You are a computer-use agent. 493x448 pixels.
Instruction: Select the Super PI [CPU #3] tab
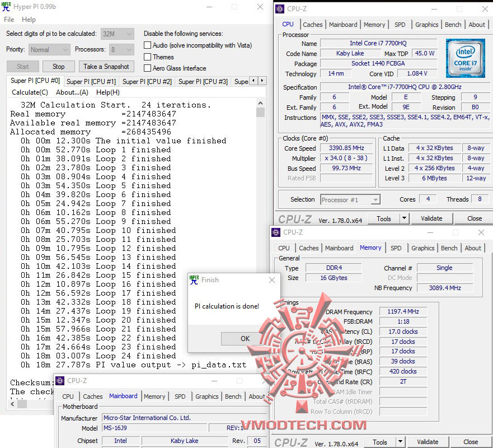pyautogui.click(x=203, y=82)
